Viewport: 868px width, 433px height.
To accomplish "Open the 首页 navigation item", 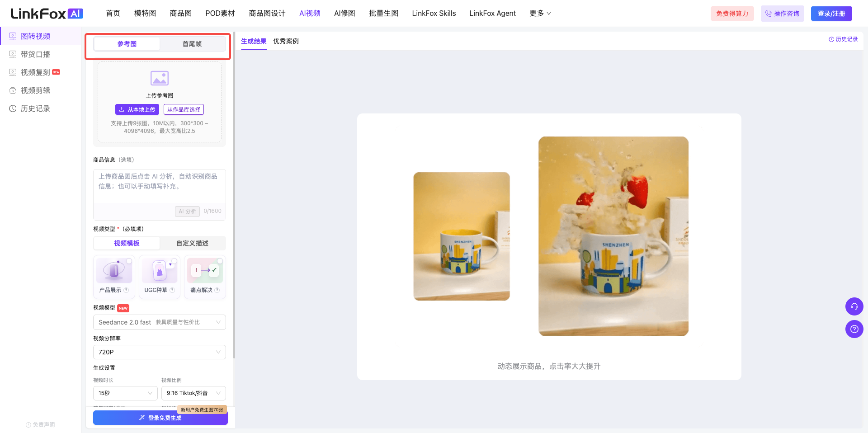I will tap(113, 14).
